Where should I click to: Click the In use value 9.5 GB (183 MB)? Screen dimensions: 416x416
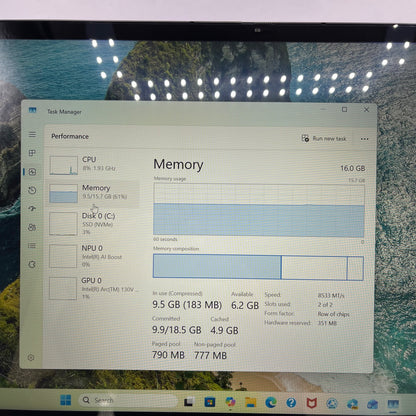(187, 305)
